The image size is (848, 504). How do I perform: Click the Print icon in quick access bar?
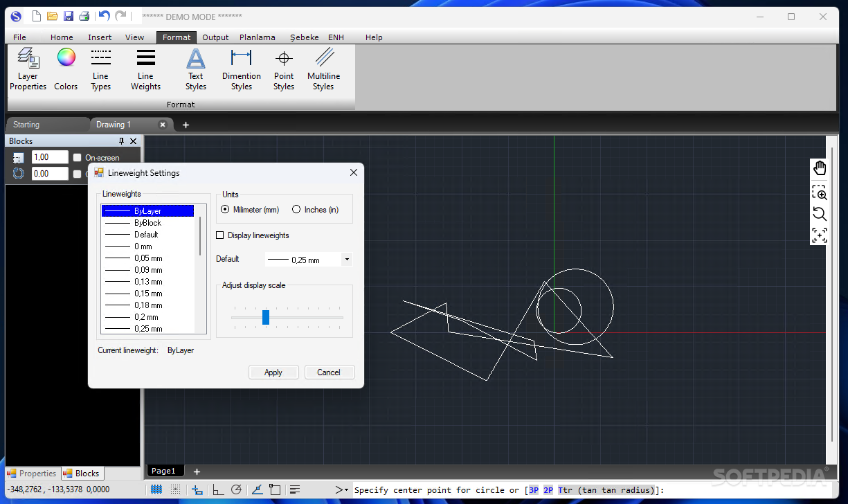pyautogui.click(x=84, y=16)
